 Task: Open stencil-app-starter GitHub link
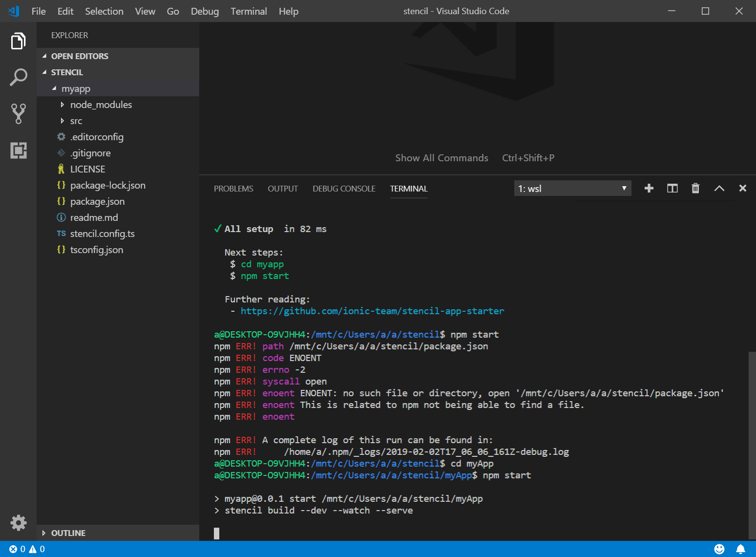372,311
